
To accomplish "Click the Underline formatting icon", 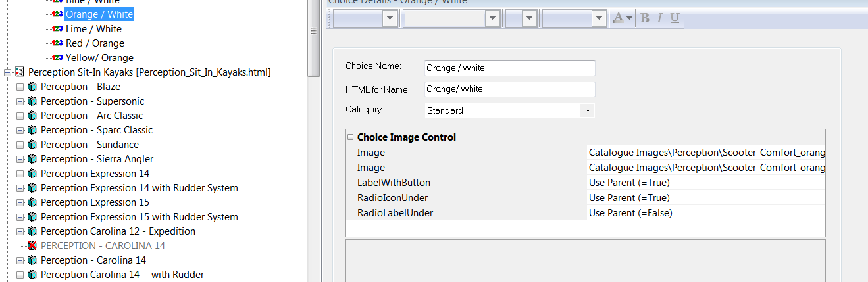I will (675, 18).
